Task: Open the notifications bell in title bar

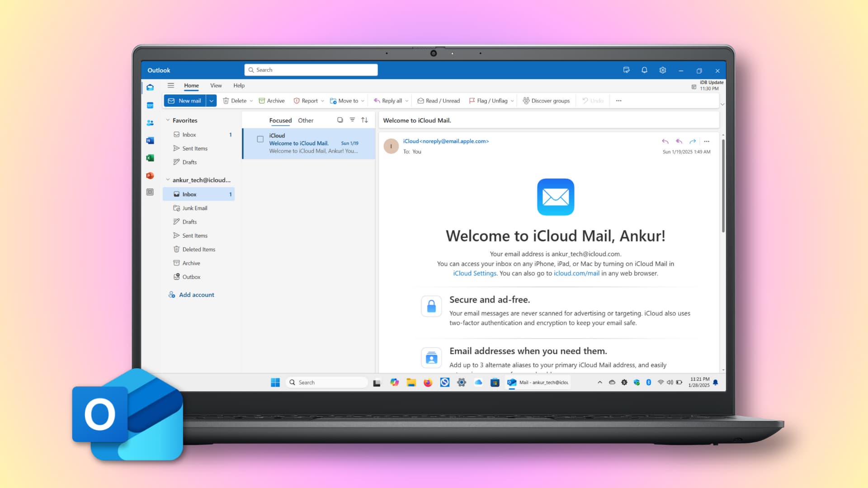Action: point(644,70)
